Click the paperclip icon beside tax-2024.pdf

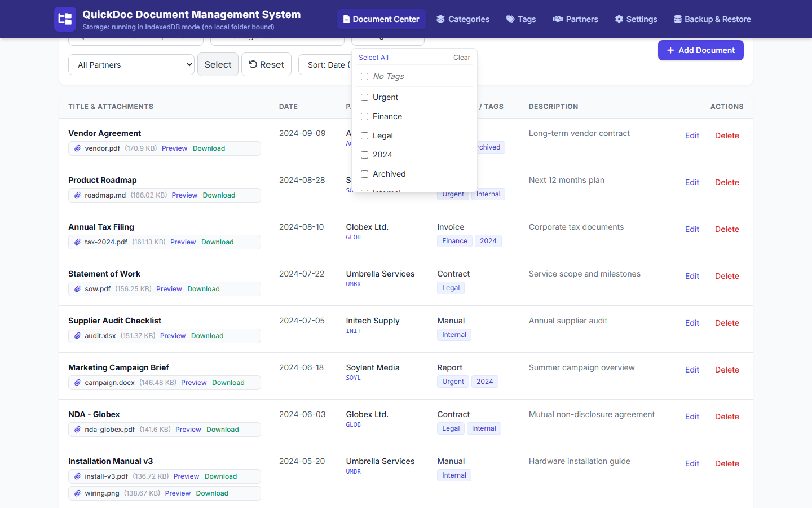click(78, 242)
